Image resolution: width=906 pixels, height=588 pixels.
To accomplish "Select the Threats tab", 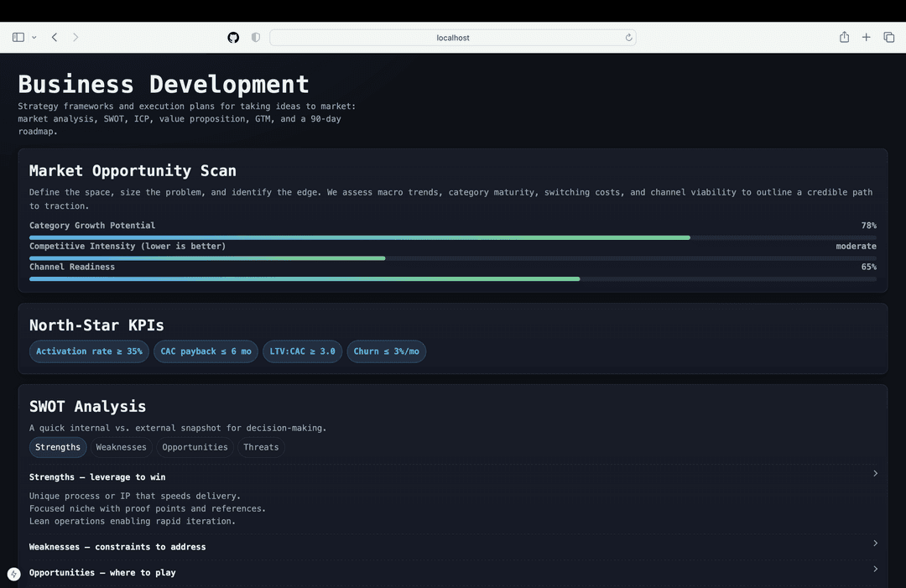I will 261,447.
